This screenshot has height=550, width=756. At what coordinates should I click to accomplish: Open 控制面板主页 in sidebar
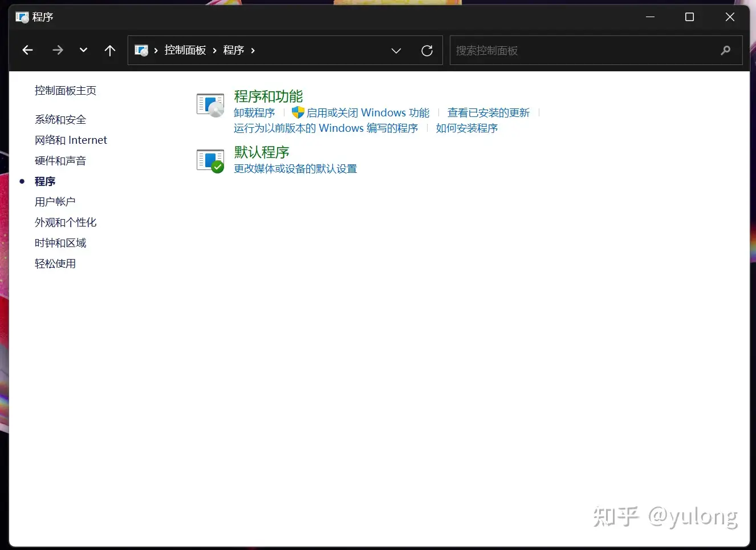click(x=66, y=90)
